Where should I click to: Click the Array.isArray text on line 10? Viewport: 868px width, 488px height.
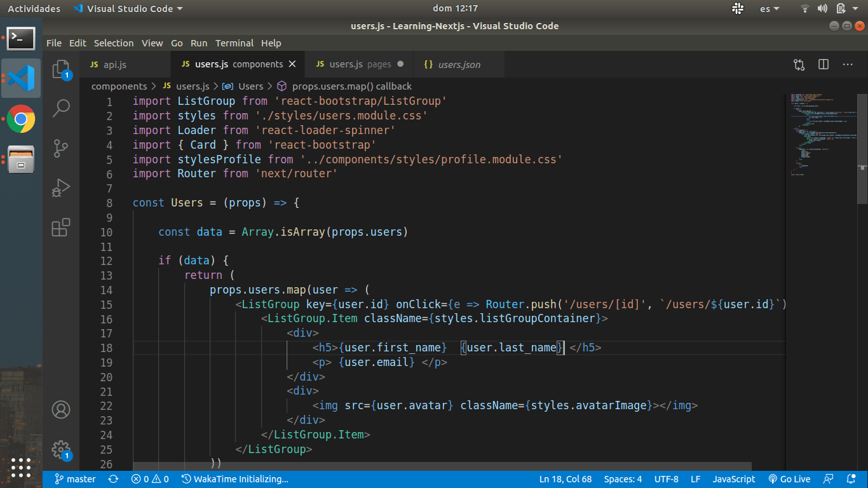pos(283,232)
